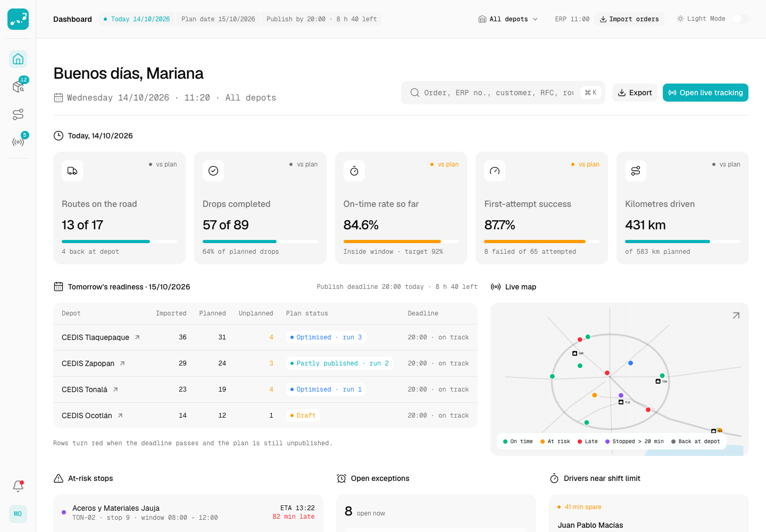Open the orders package icon with badge 12
Image resolution: width=766 pixels, height=532 pixels.
click(18, 87)
